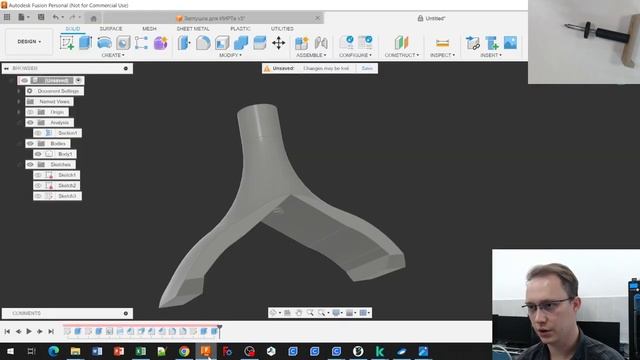Open the Windows Start menu
Viewport: 640px width, 360px height.
click(x=10, y=351)
